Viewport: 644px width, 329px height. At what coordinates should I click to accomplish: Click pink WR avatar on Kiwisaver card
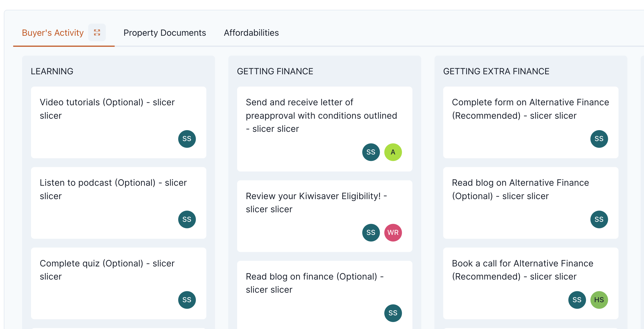point(393,233)
